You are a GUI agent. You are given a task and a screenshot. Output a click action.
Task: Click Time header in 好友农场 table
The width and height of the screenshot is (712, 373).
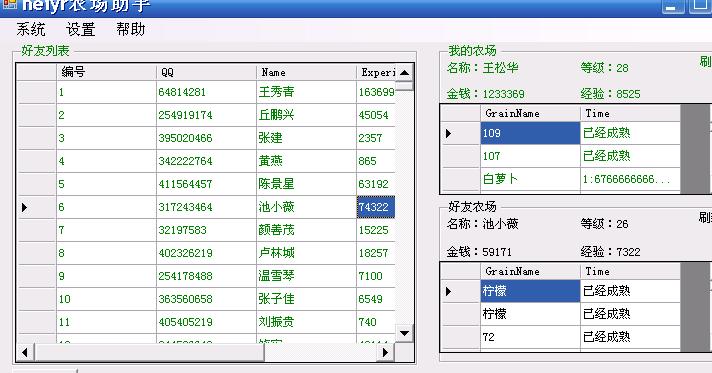[630, 271]
